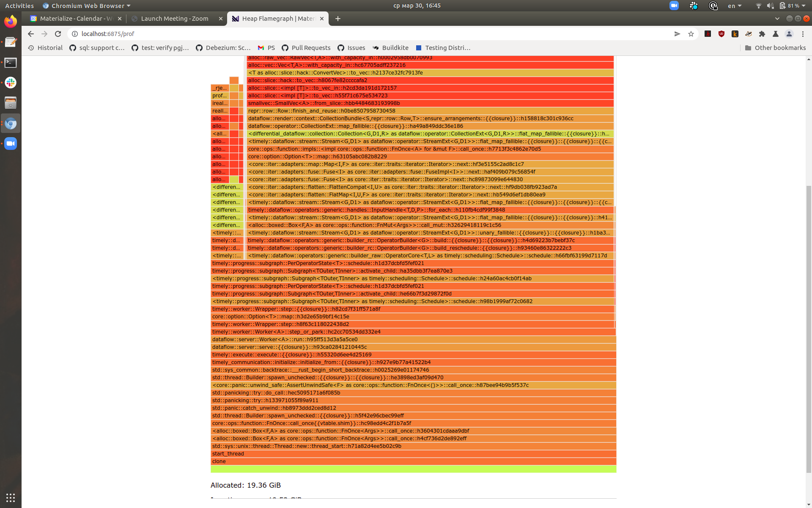Screen dimensions: 812x508
Task: Launch Zoom from the dock
Action: (x=10, y=143)
